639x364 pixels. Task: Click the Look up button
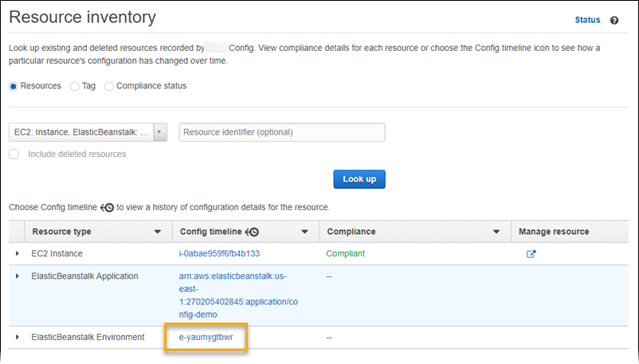point(359,179)
